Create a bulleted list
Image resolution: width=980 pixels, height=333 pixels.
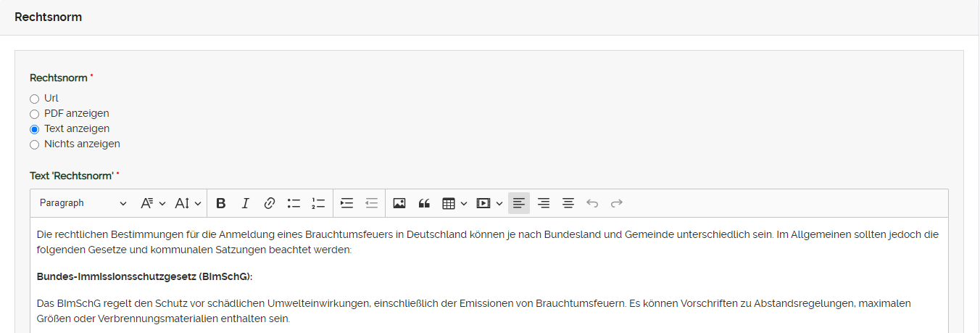point(294,203)
